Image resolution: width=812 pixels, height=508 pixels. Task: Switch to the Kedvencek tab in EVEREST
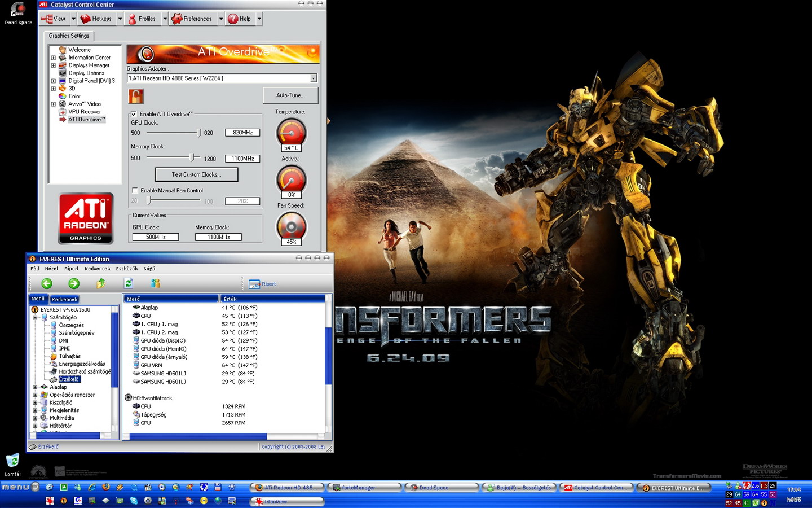64,299
